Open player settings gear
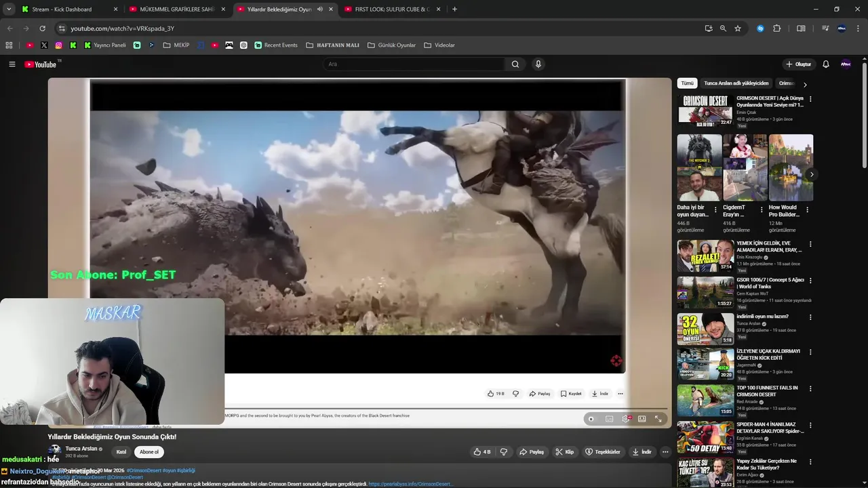 pyautogui.click(x=626, y=419)
